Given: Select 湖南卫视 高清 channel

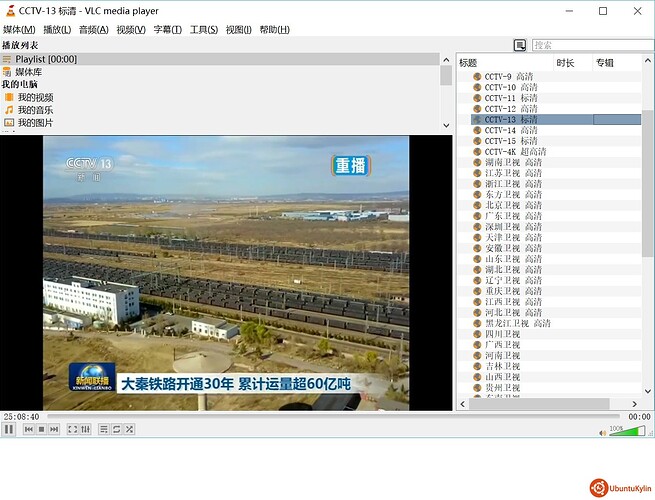Looking at the screenshot, I should 513,162.
